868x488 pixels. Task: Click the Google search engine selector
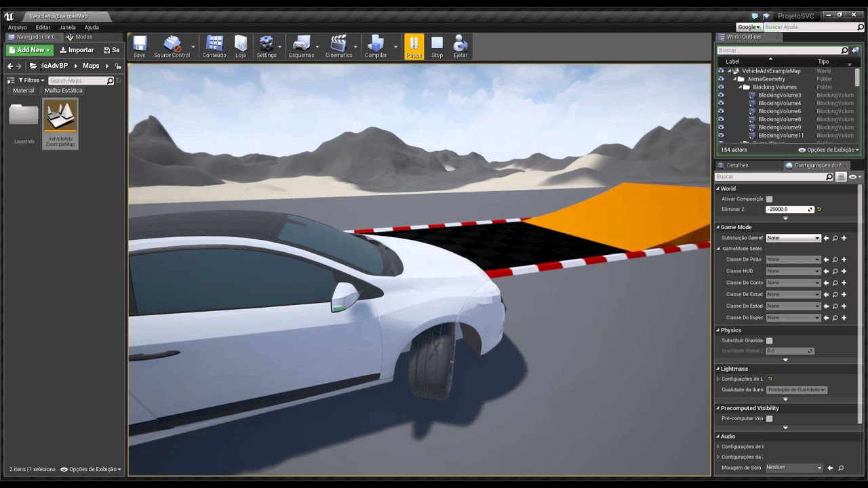pyautogui.click(x=749, y=27)
